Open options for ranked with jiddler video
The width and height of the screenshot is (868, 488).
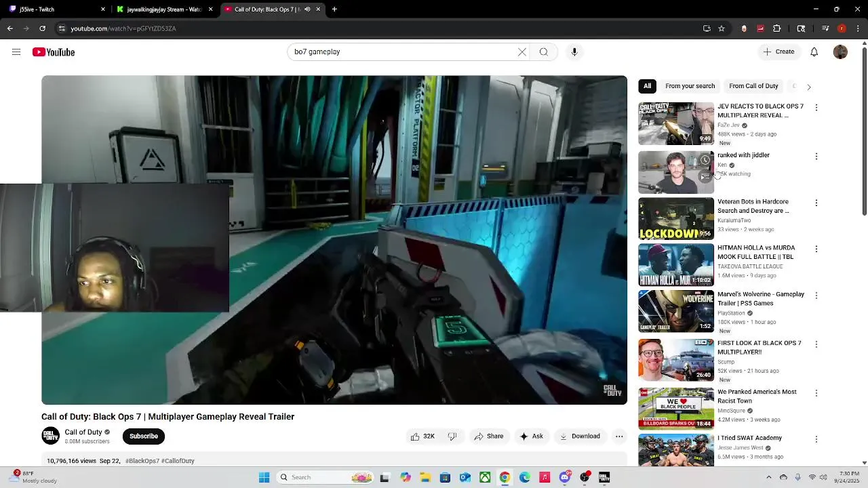pyautogui.click(x=816, y=157)
